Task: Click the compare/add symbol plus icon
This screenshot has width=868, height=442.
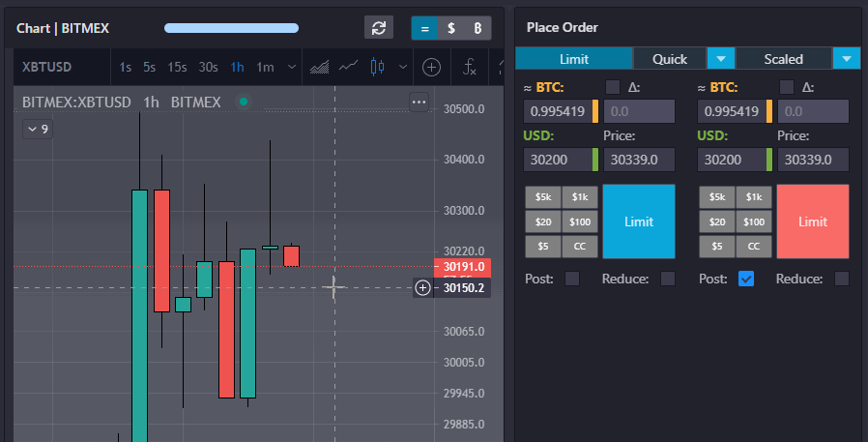Action: 431,67
